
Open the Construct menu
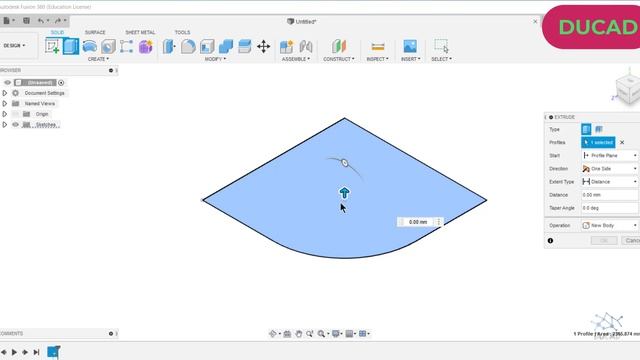tap(339, 59)
